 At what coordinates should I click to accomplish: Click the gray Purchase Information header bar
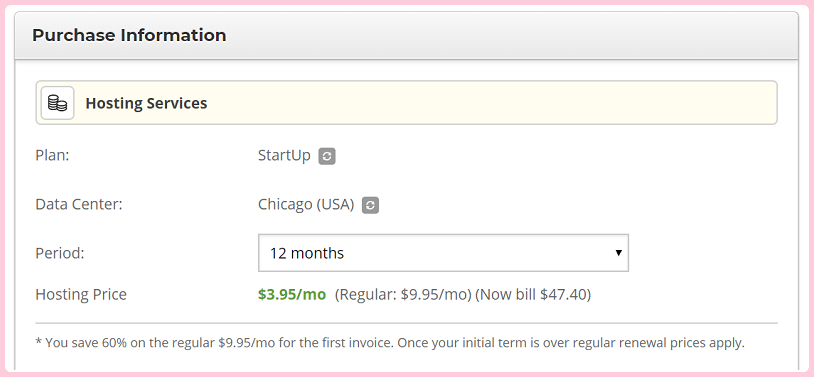[x=406, y=35]
